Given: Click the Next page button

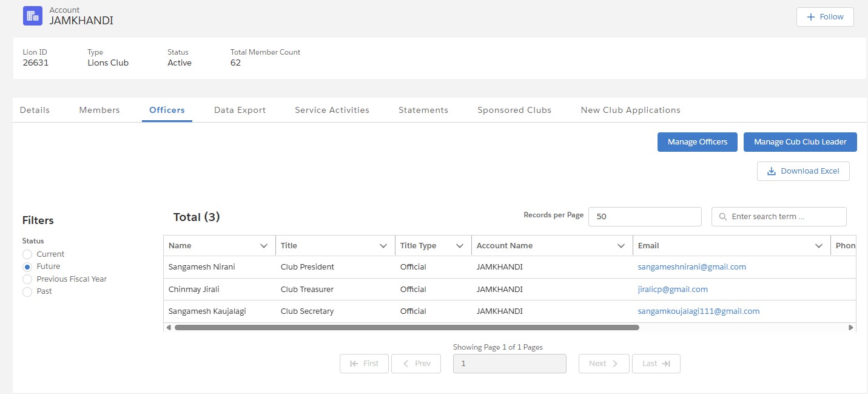Looking at the screenshot, I should click(604, 364).
